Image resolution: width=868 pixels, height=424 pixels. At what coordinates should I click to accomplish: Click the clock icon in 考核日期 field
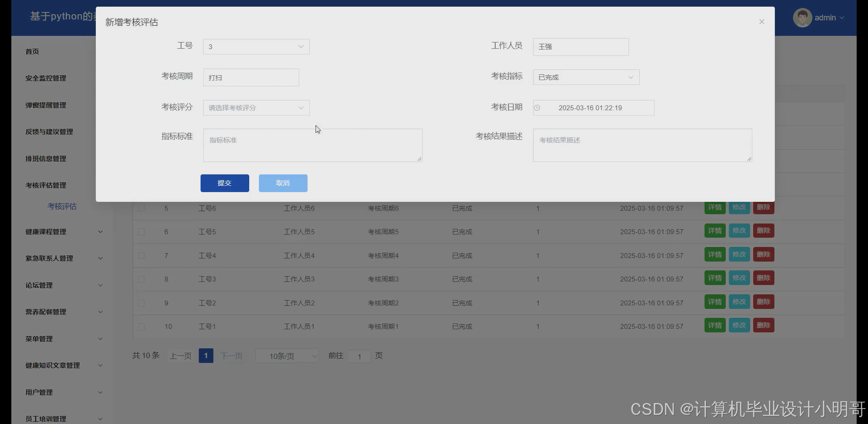[538, 108]
